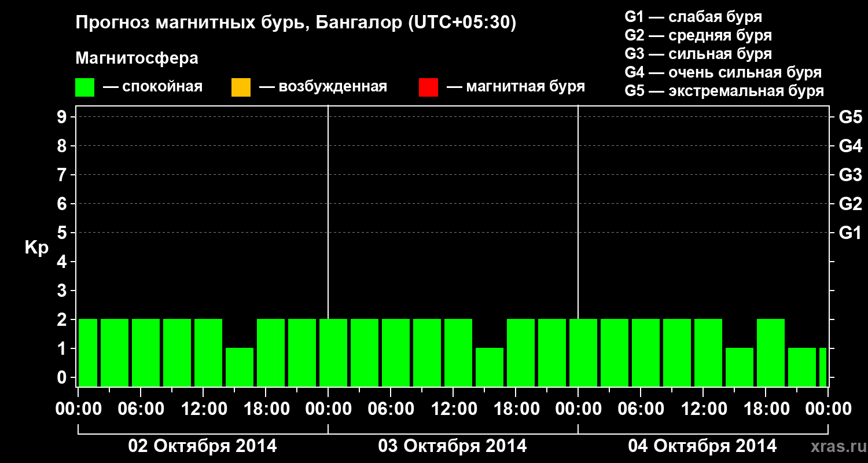The image size is (868, 463).
Task: Click the 'Магнитосфера' heading
Action: [x=137, y=58]
